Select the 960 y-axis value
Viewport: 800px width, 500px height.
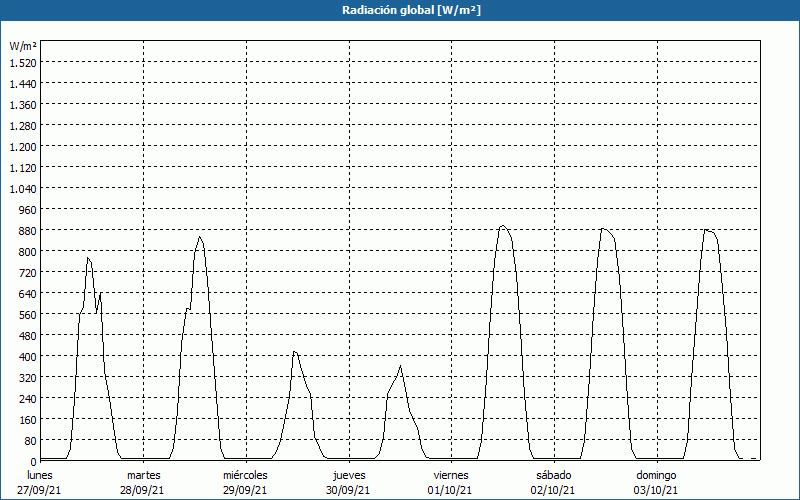(28, 210)
